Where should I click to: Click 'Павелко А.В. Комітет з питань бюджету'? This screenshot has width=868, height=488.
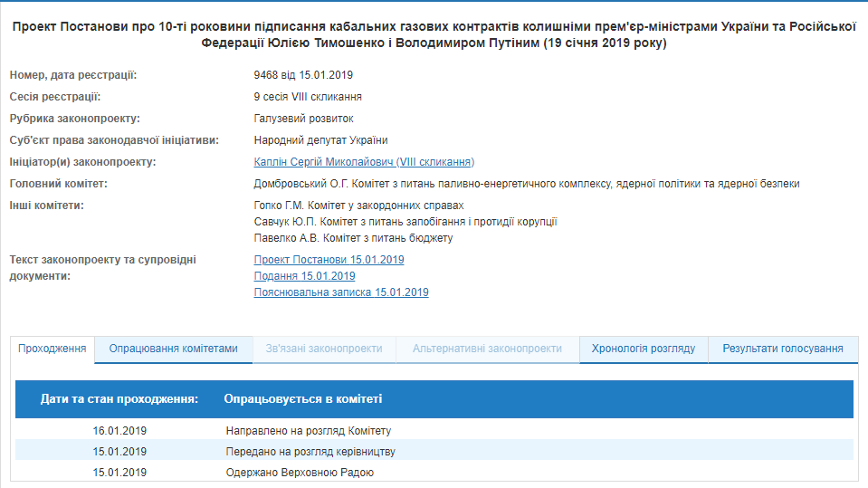(353, 238)
